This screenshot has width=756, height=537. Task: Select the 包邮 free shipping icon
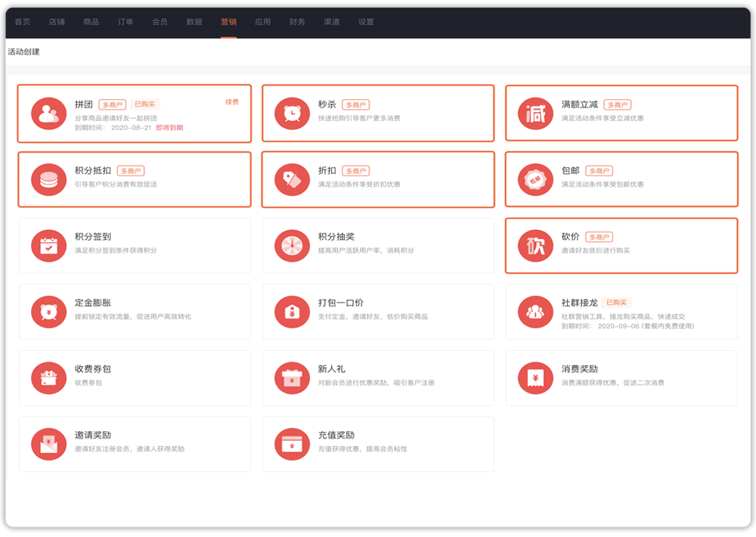click(536, 180)
